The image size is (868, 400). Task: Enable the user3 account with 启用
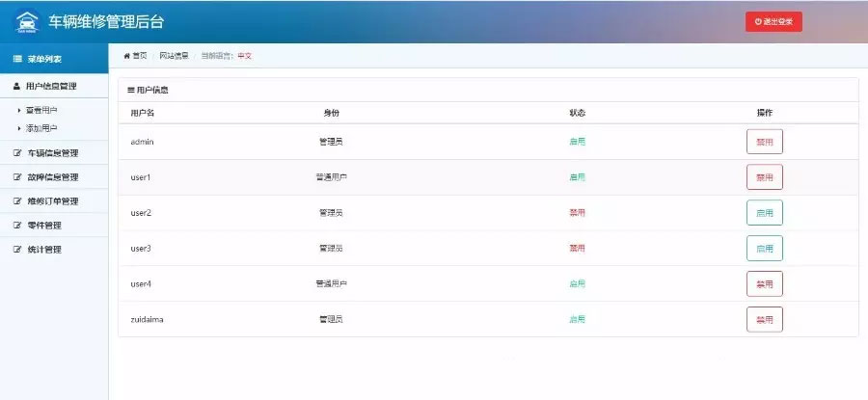[764, 249]
